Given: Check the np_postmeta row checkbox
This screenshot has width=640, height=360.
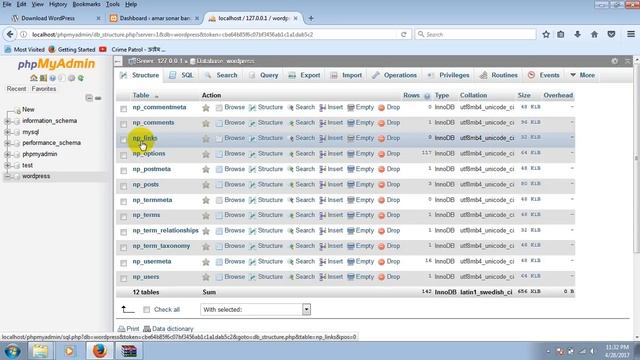Looking at the screenshot, I should tap(124, 170).
